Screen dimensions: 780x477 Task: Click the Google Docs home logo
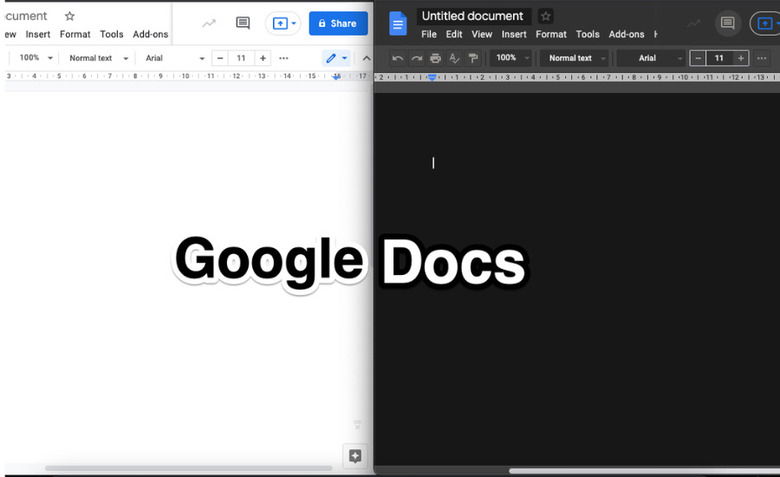tap(397, 23)
